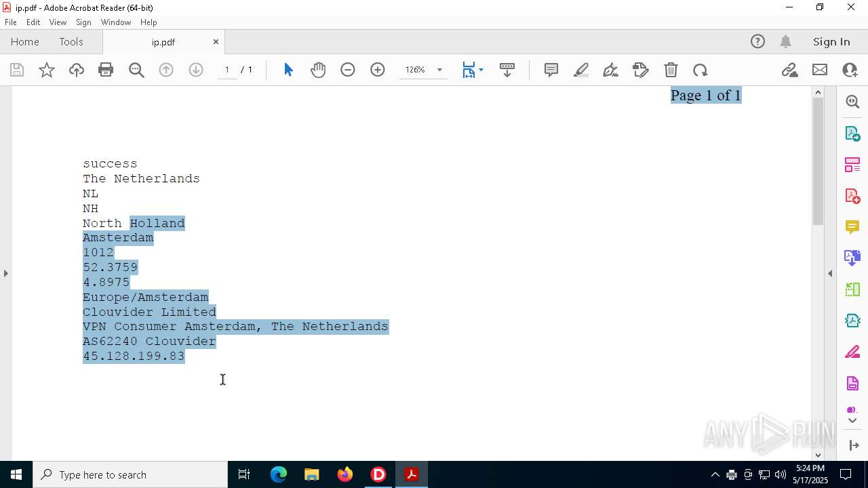Print the document
868x488 pixels.
point(106,70)
